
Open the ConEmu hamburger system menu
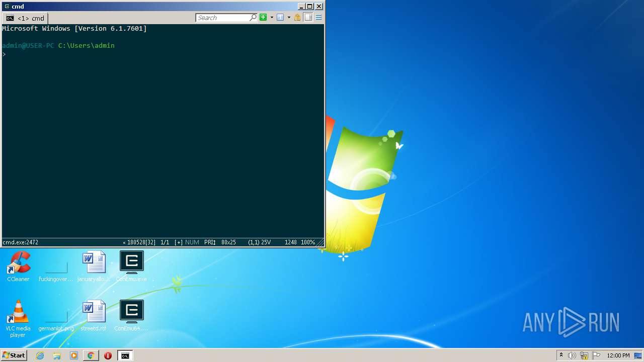[318, 17]
